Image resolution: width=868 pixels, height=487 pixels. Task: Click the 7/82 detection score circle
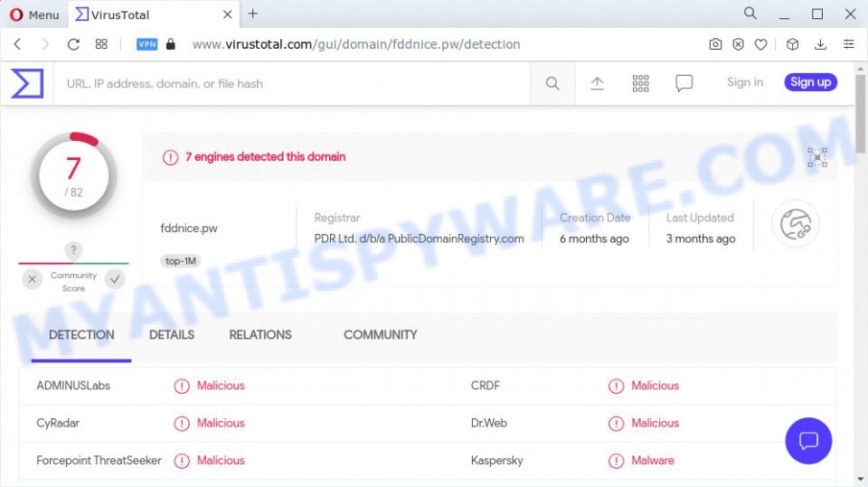coord(73,176)
